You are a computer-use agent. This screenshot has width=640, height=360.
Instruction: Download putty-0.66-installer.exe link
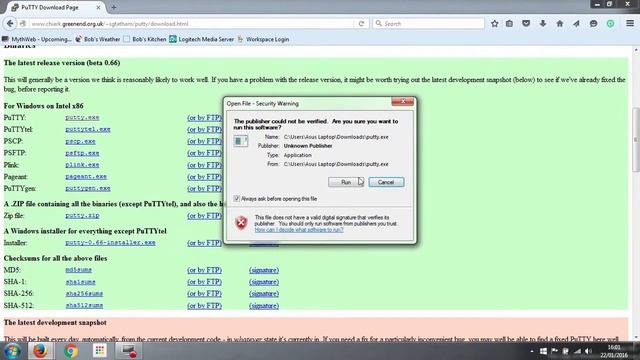[x=110, y=243]
